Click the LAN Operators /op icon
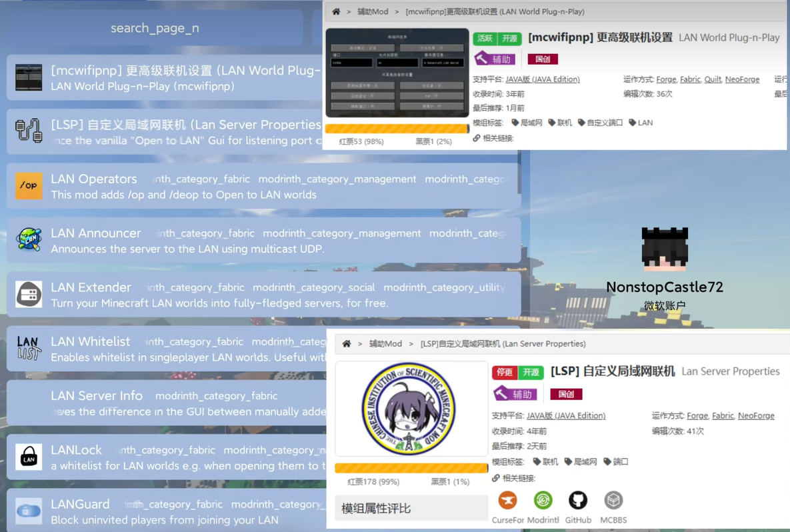 (29, 186)
